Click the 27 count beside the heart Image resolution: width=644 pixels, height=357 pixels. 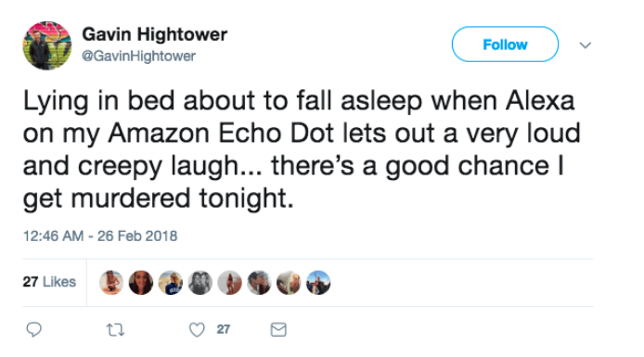(224, 329)
